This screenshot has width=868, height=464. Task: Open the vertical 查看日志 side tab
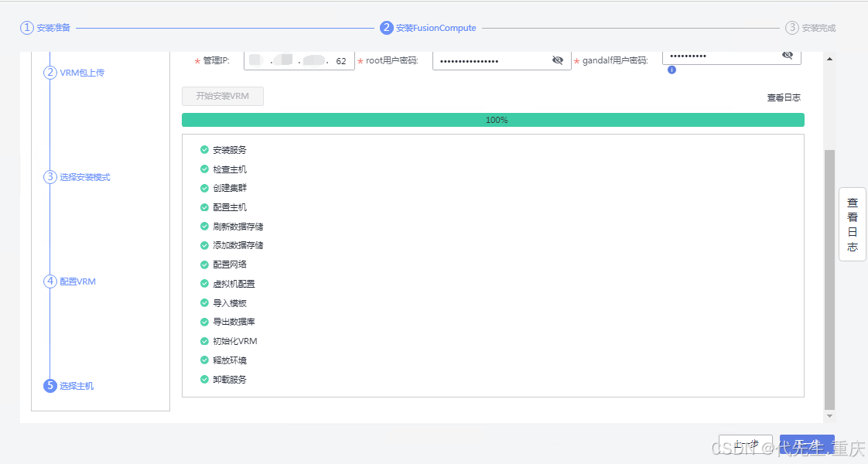pyautogui.click(x=853, y=224)
